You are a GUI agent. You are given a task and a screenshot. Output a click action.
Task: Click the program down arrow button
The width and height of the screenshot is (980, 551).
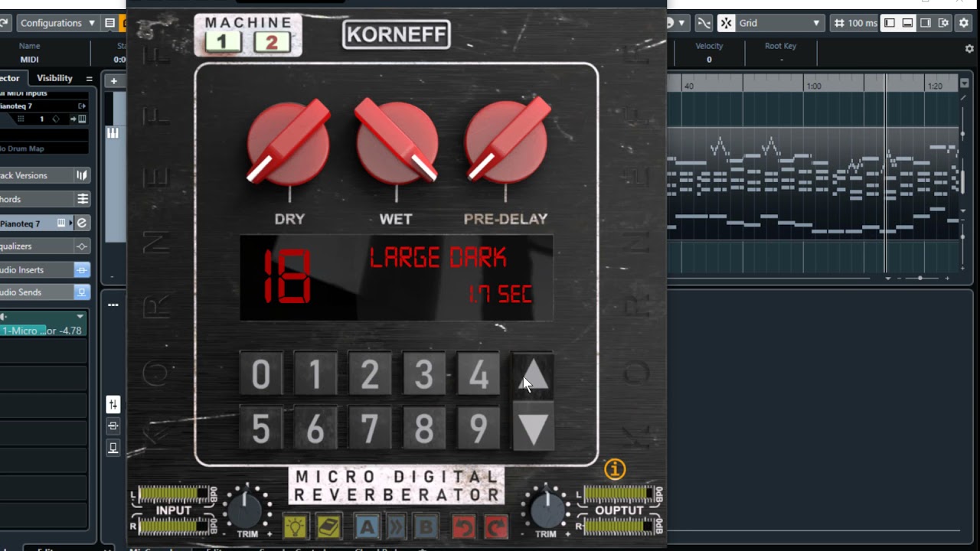pyautogui.click(x=533, y=428)
